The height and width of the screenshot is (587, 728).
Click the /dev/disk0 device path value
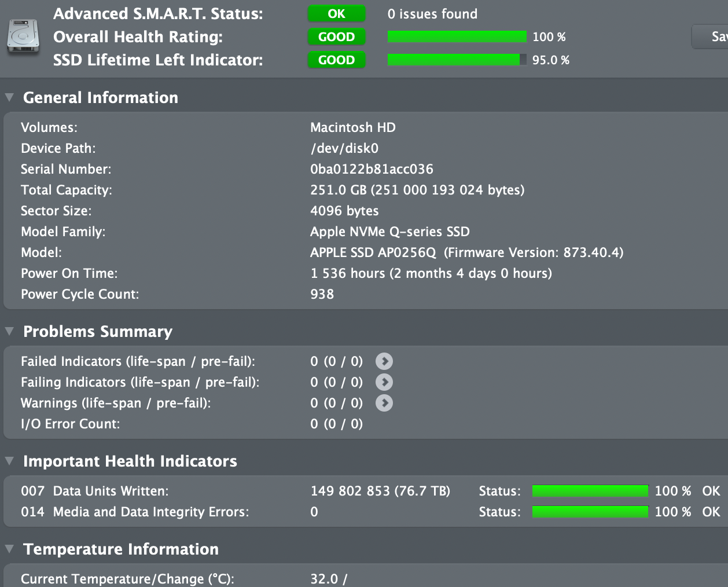click(344, 148)
